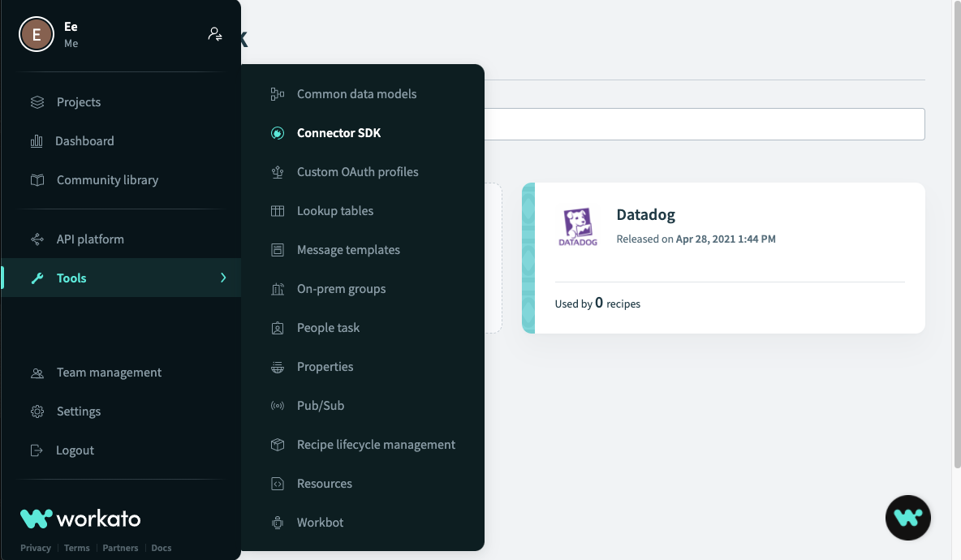Image resolution: width=961 pixels, height=560 pixels.
Task: Select Custom OAuth profiles
Action: [358, 171]
